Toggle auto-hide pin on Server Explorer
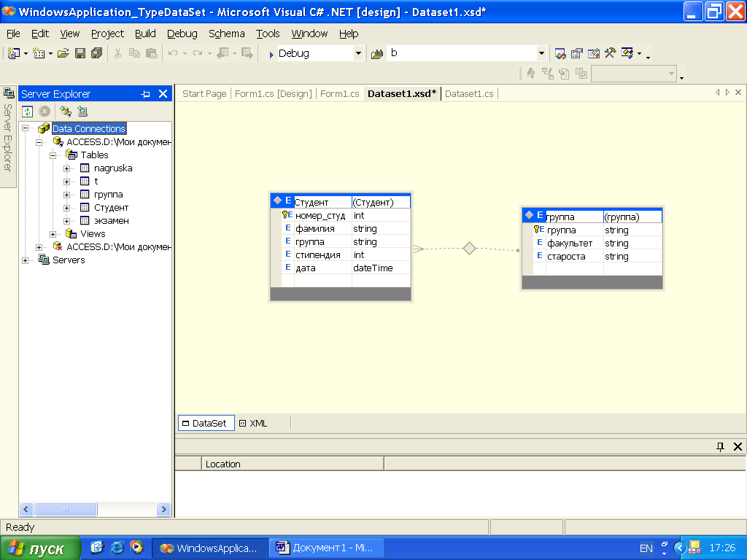This screenshot has height=560, width=747. [145, 94]
